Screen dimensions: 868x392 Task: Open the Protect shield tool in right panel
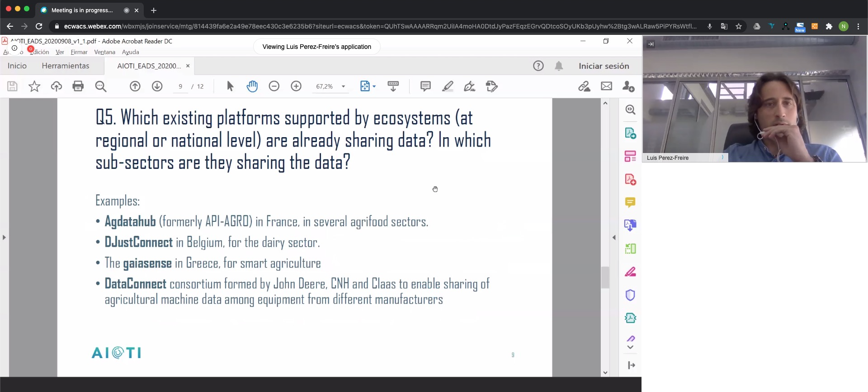pyautogui.click(x=630, y=295)
